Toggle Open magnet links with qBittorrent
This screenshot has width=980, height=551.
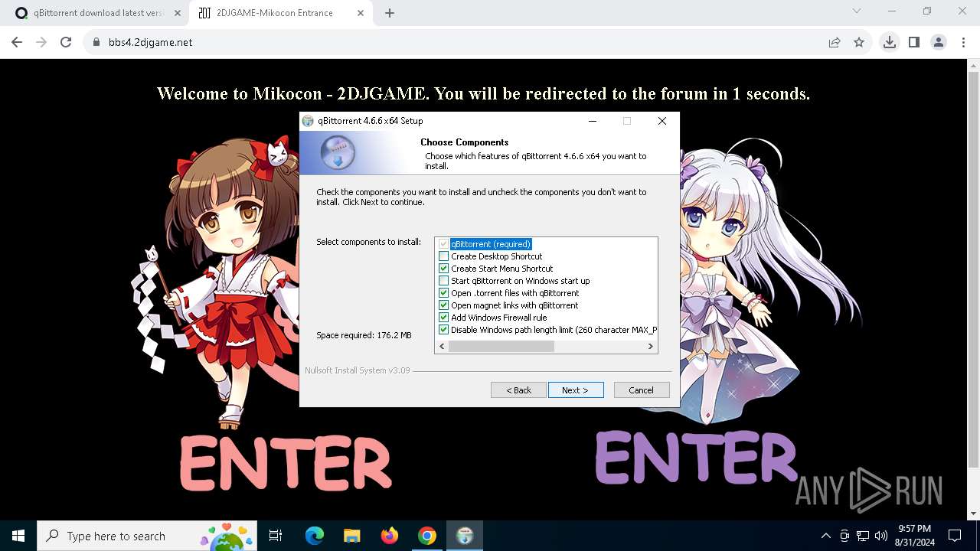[x=443, y=305]
